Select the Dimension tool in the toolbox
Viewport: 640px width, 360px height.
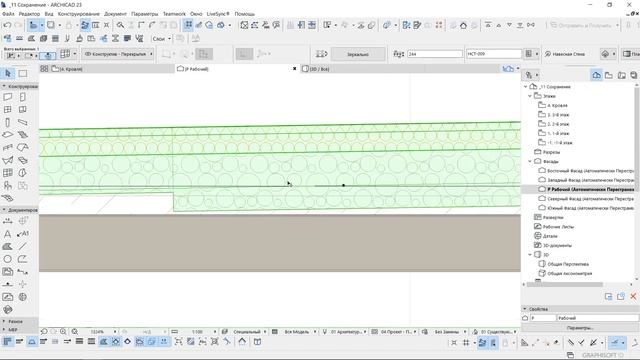tap(7, 221)
